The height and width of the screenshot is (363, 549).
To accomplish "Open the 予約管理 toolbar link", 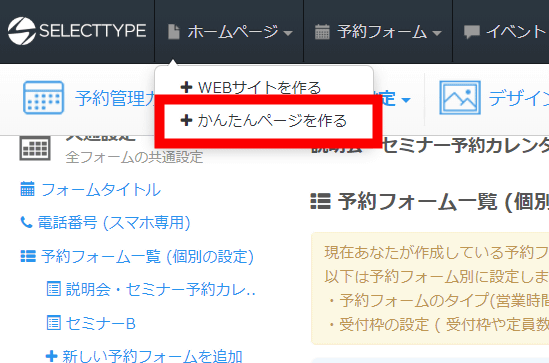I will pyautogui.click(x=116, y=98).
